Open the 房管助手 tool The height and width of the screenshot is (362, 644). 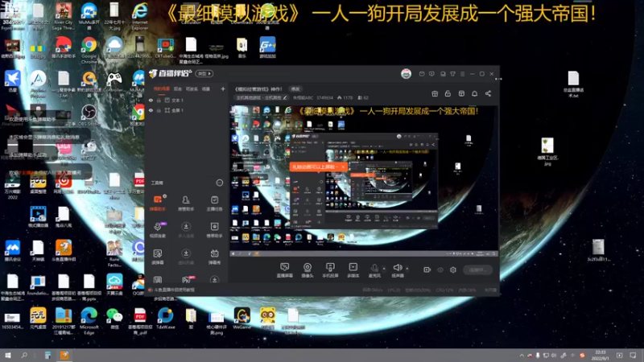click(186, 204)
